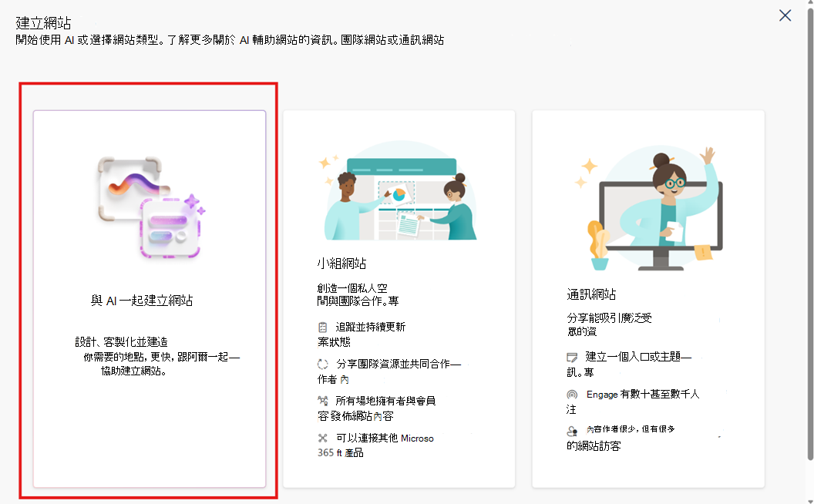Click the text Engage 有數十甚至數千人
This screenshot has height=504, width=814.
pos(643,395)
